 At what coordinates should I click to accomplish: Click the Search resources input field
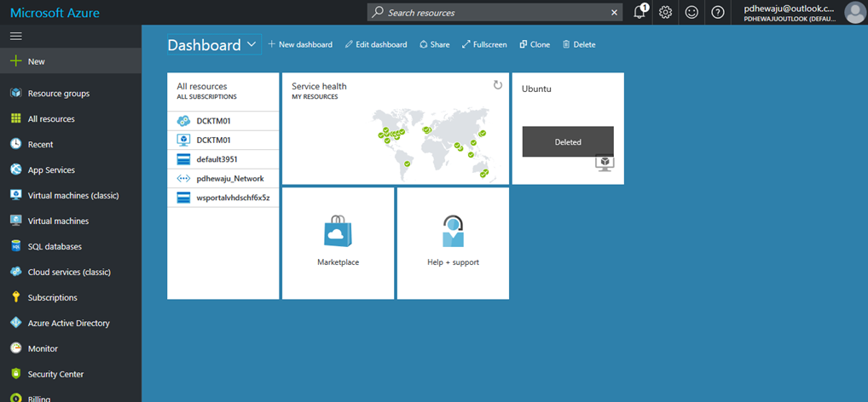(495, 12)
